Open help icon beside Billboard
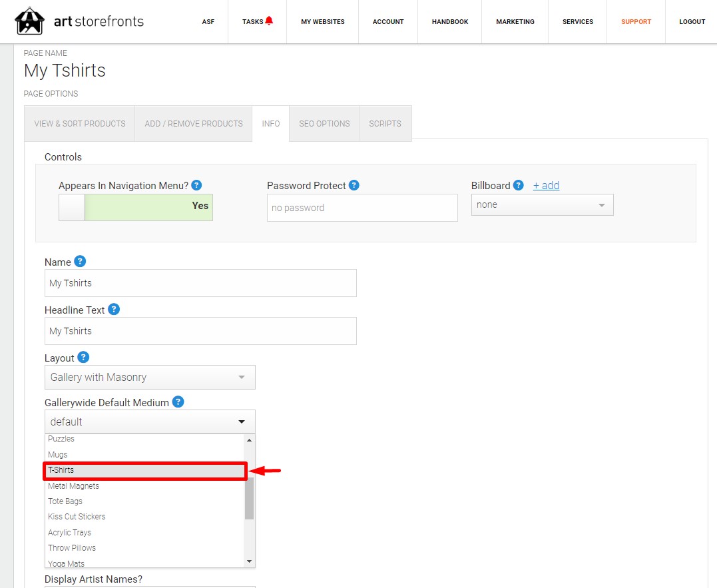The width and height of the screenshot is (717, 588). pyautogui.click(x=518, y=185)
